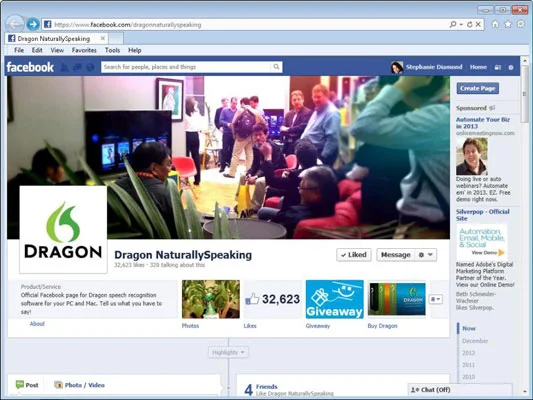The image size is (533, 400).
Task: Click the Create Page button
Action: 478,88
